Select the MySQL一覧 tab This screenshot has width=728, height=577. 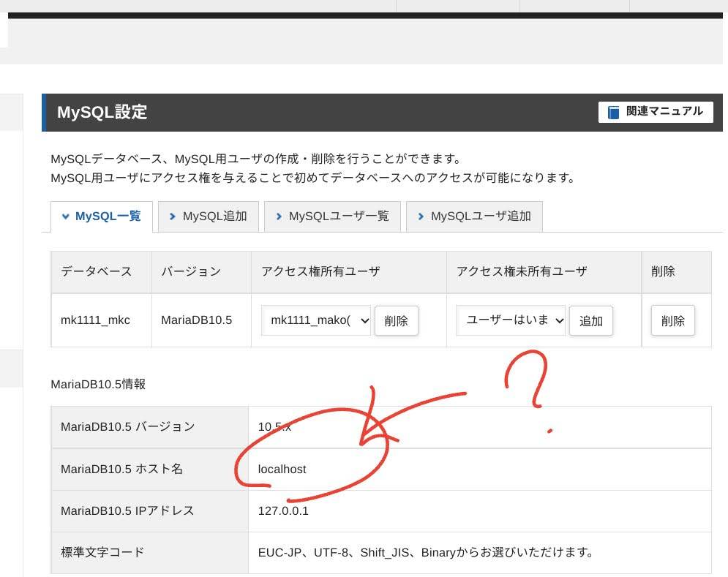coord(101,216)
